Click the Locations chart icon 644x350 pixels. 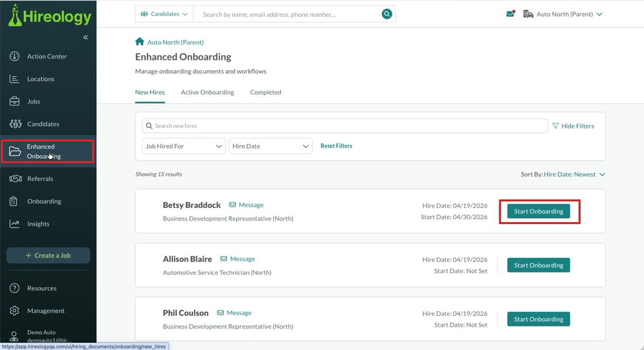[15, 79]
